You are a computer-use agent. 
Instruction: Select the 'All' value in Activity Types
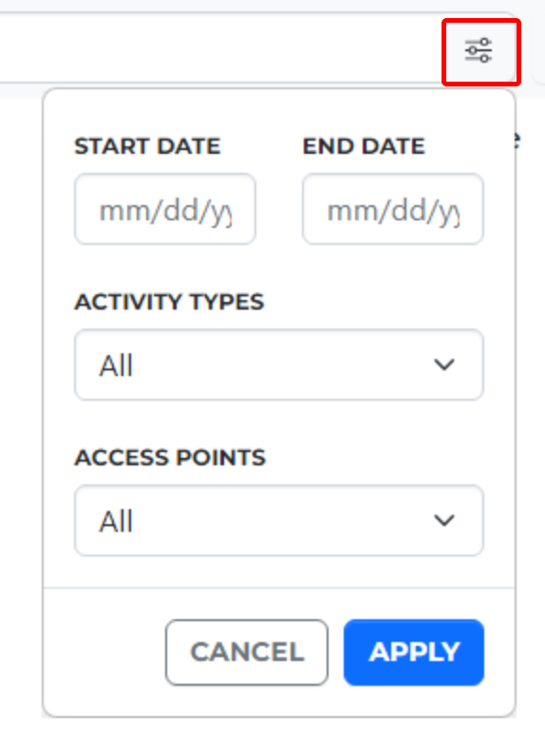pyautogui.click(x=116, y=366)
